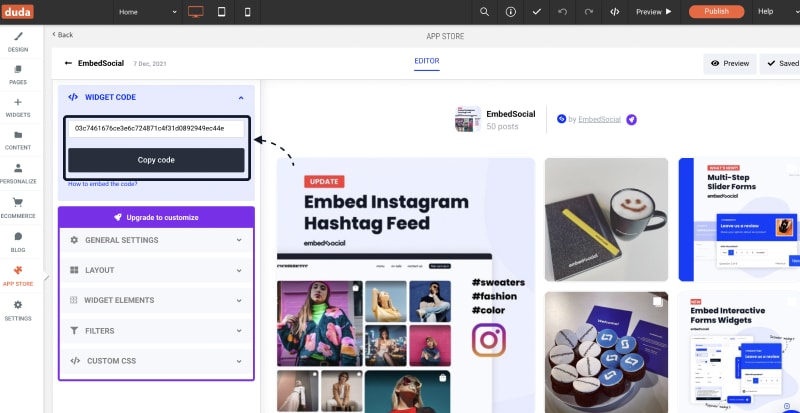Open the Embed Instagram Hashtag Feed post
Image resolution: width=800 pixels, height=413 pixels.
[x=406, y=285]
